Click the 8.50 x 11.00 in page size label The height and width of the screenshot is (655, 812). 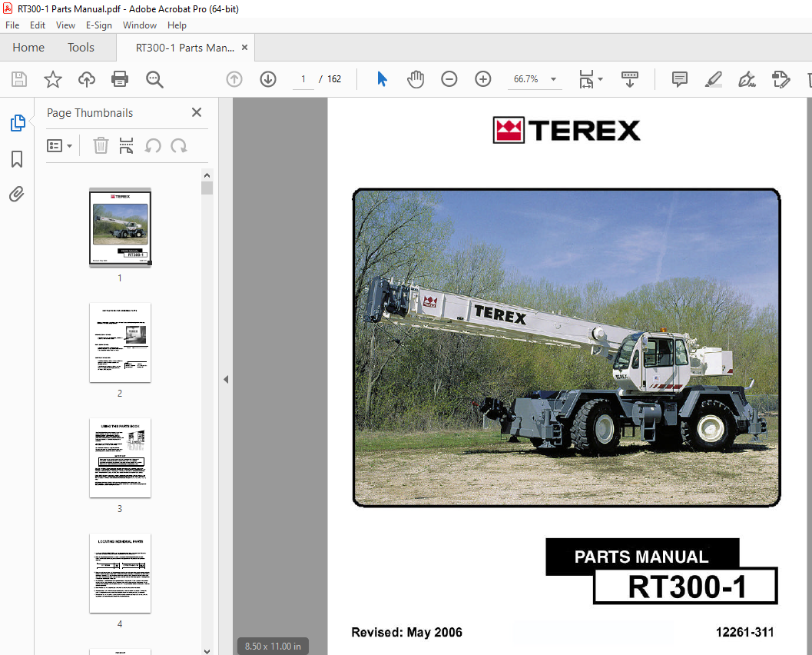[273, 647]
